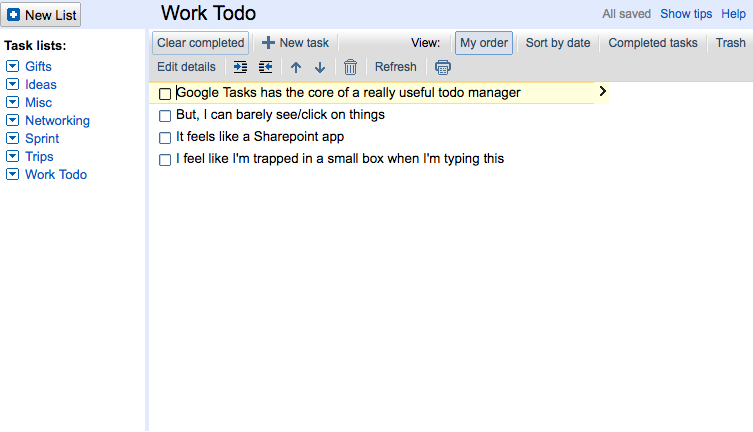The height and width of the screenshot is (432, 753).
Task: Click the New List plus button
Action: coord(14,15)
